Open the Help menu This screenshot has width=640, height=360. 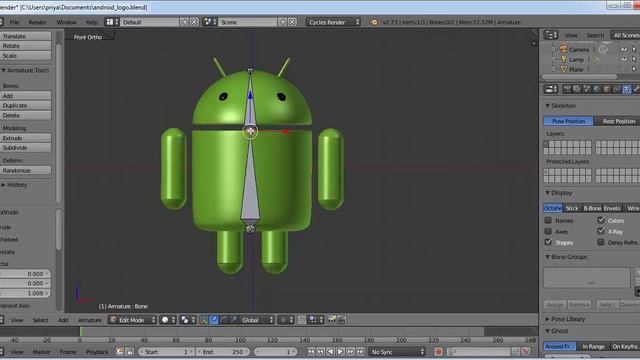[x=91, y=22]
